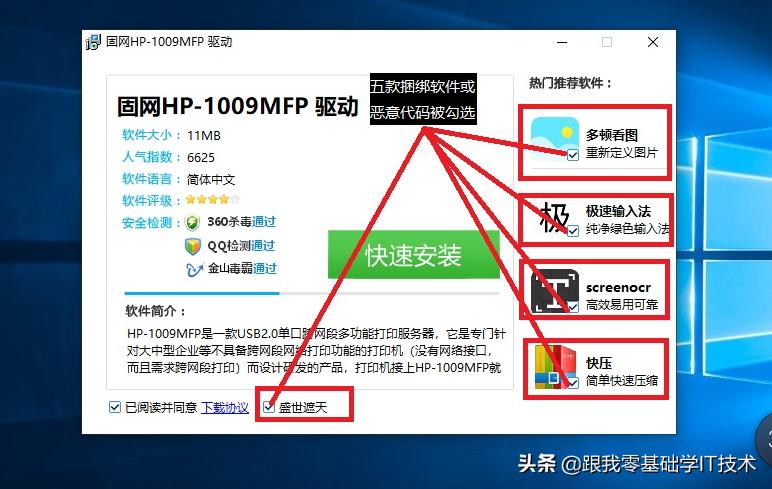Viewport: 772px width, 489px height.
Task: Open the 下载协议 link
Action: coord(225,408)
